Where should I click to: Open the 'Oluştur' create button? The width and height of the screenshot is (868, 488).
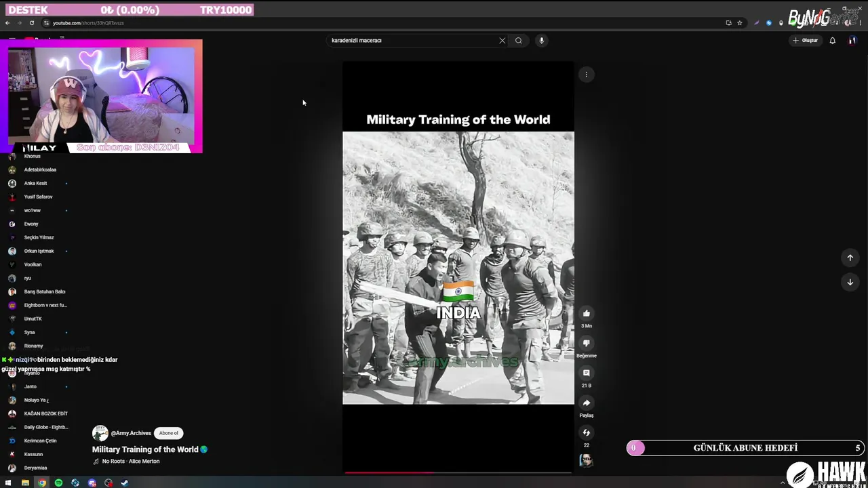[x=806, y=41]
